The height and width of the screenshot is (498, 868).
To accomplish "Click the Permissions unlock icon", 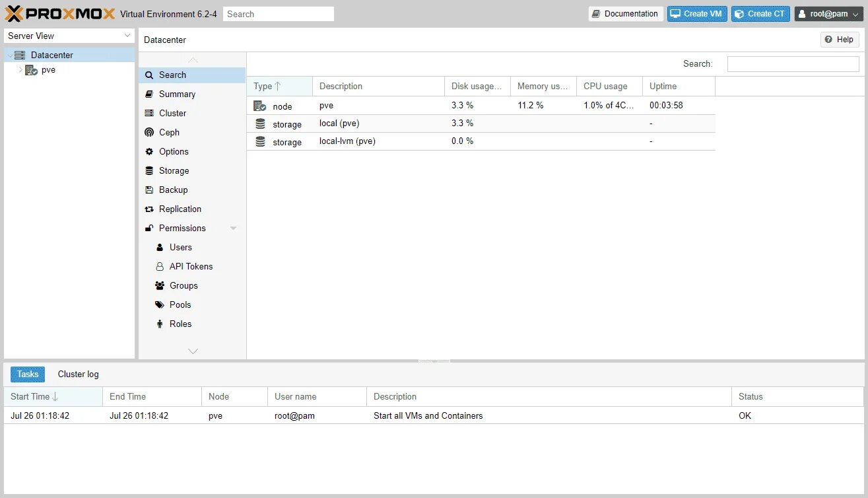I will (x=149, y=229).
